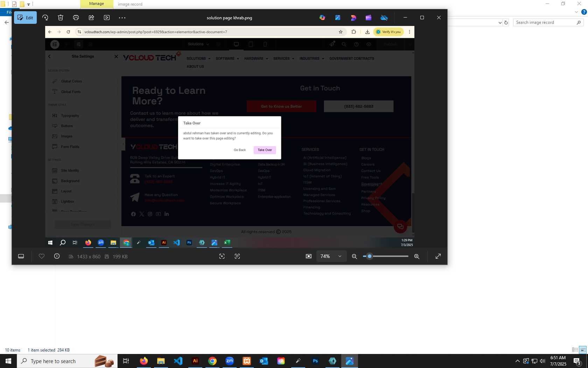This screenshot has height=368, width=588.
Task: Share the photo via the share icon
Action: click(x=91, y=18)
